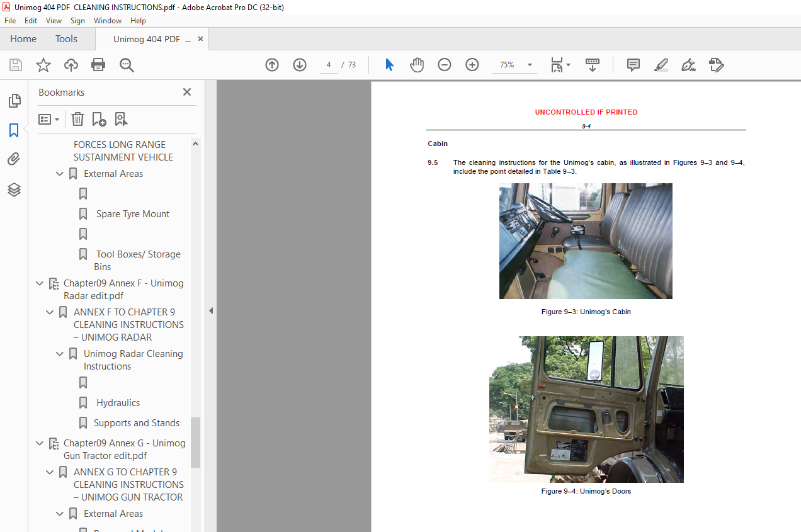Add new bookmark icon
Viewport: 801px width, 532px height.
tap(99, 119)
